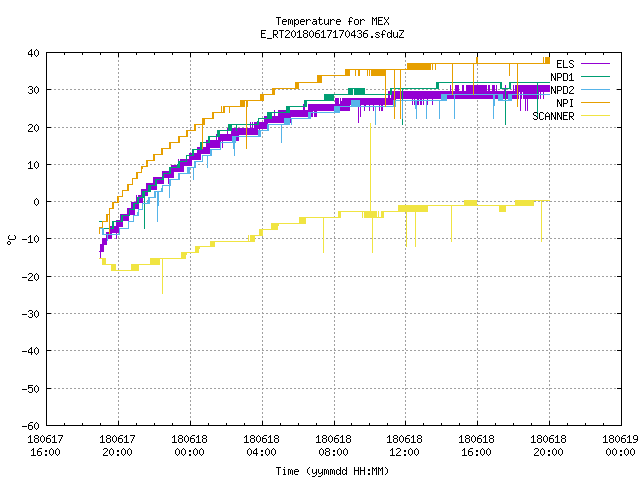Click the x-axis label 180618 00:00
This screenshot has height=480, width=640.
[x=189, y=446]
